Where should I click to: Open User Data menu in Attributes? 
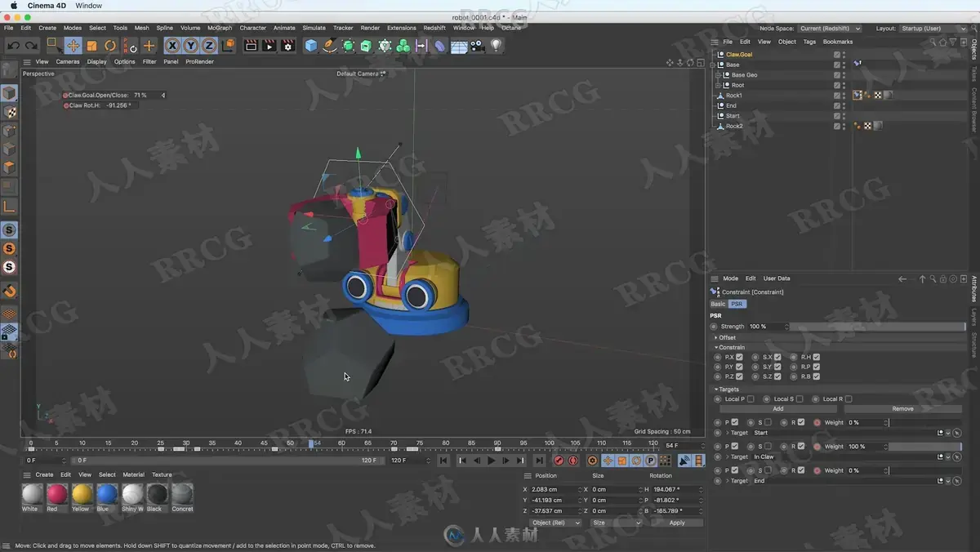777,278
